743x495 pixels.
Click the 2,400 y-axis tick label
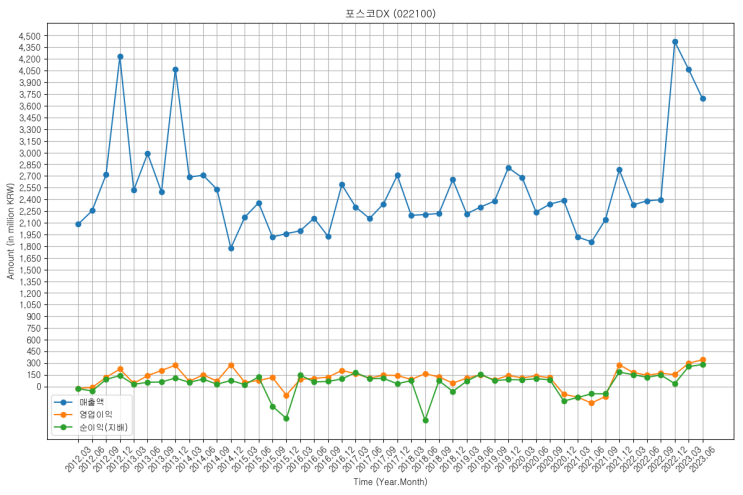29,199
